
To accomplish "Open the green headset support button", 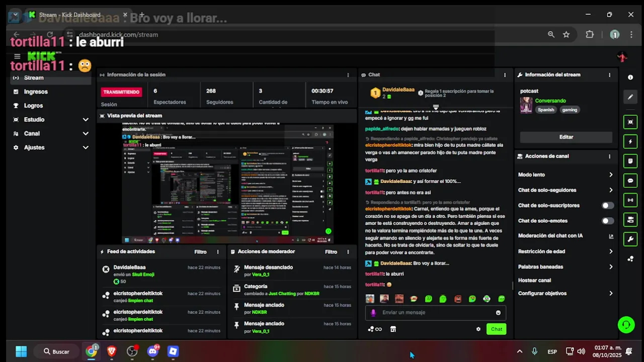I will pyautogui.click(x=626, y=325).
